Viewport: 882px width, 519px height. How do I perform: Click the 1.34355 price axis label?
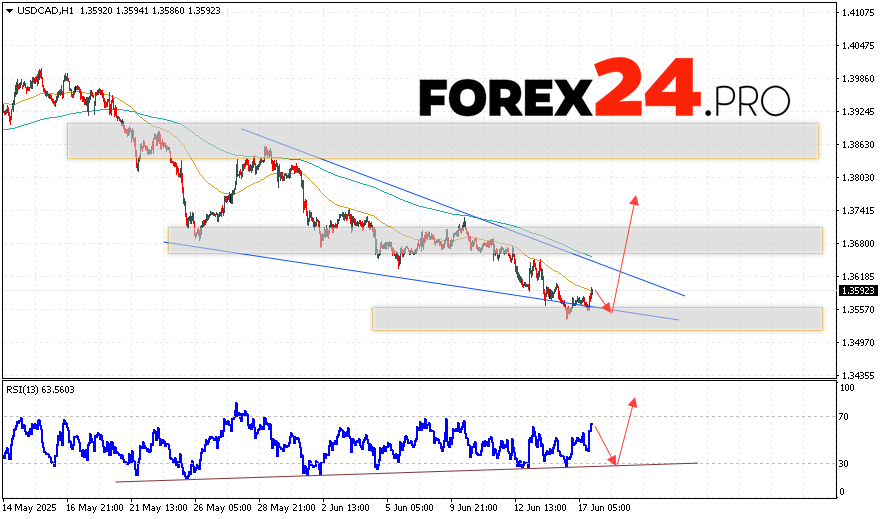pyautogui.click(x=859, y=374)
